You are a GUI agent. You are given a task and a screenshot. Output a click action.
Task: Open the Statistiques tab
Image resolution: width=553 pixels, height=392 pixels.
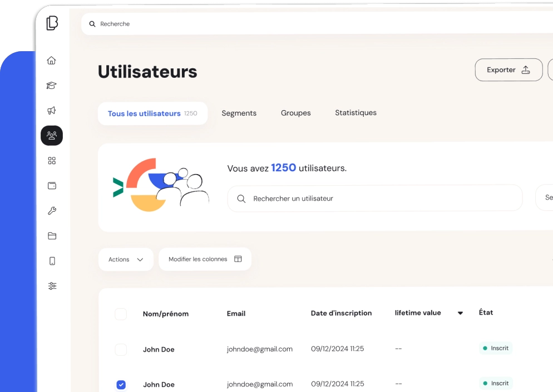[x=355, y=112]
